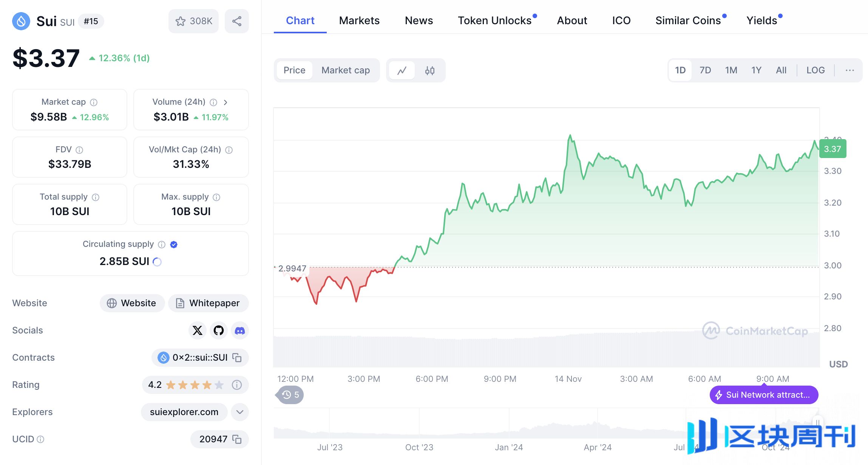
Task: Open the Rating info icon
Action: point(237,385)
